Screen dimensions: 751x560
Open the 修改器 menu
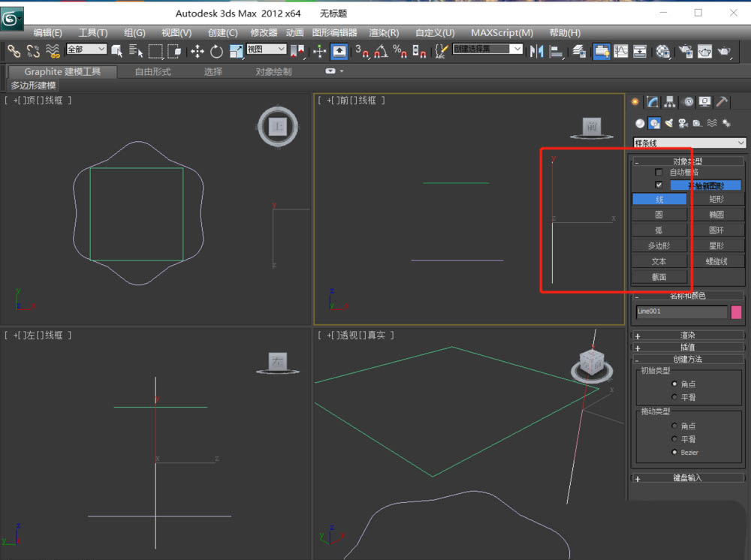click(x=264, y=33)
